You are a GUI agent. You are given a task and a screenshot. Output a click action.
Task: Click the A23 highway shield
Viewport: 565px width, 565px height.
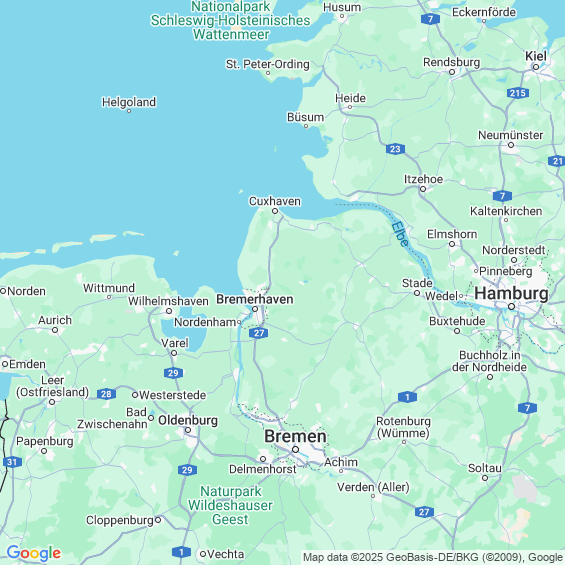(x=395, y=149)
